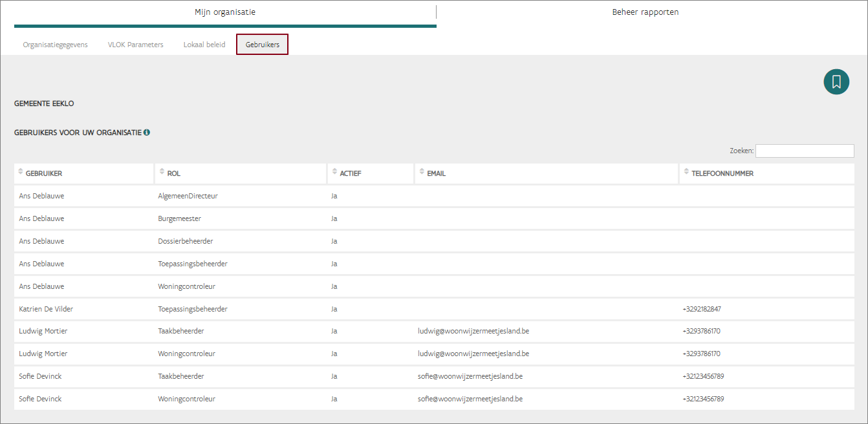Go to the Lokaal beleid sub-tab

(x=204, y=45)
